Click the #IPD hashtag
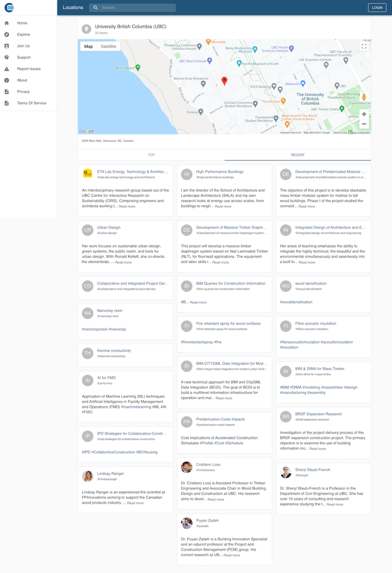The image size is (392, 573). pyautogui.click(x=86, y=452)
